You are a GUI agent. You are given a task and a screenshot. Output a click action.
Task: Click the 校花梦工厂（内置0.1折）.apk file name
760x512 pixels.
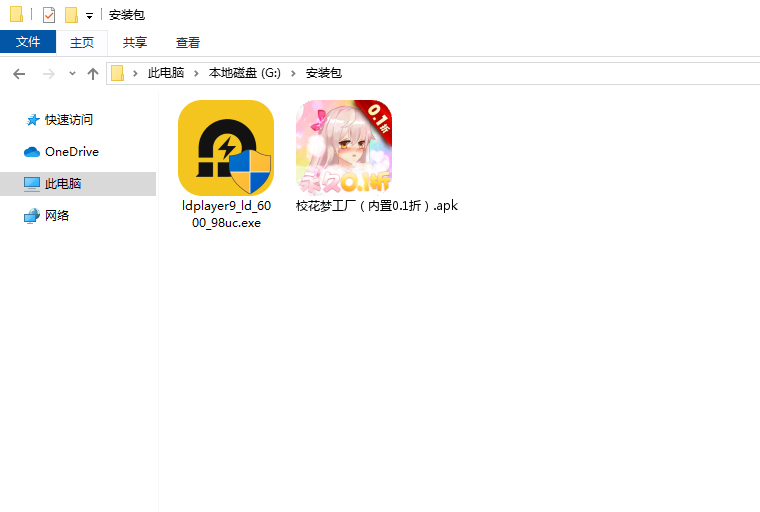[x=377, y=206]
